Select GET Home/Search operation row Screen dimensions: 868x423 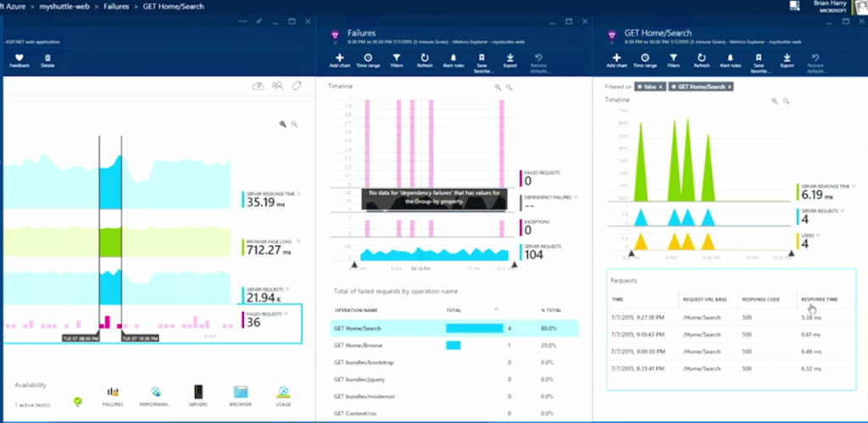454,328
